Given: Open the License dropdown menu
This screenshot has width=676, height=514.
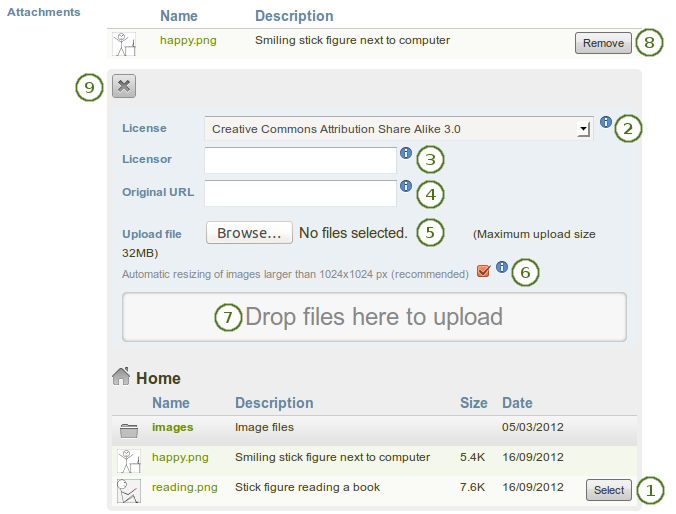Looking at the screenshot, I should click(398, 129).
